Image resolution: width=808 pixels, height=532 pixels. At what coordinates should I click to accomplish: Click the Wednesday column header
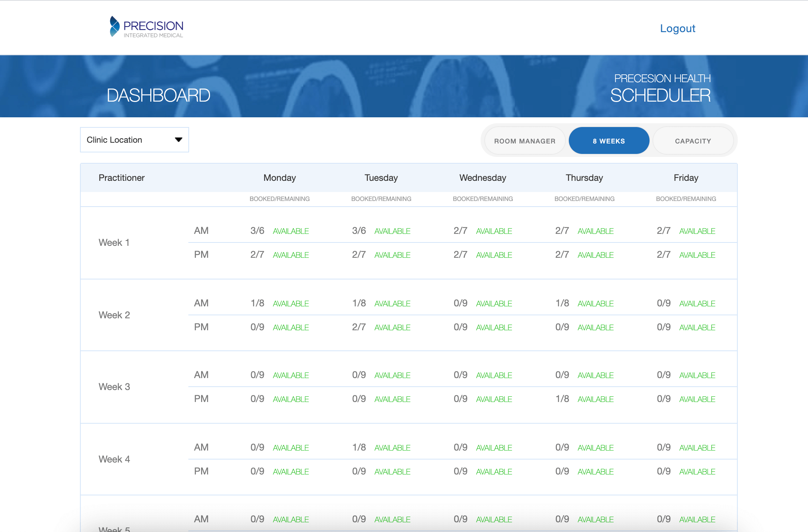[x=483, y=178]
